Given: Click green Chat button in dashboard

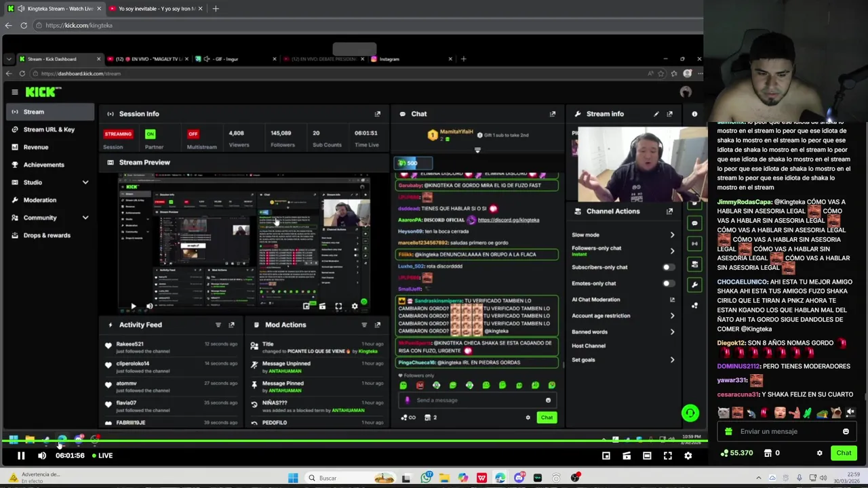Looking at the screenshot, I should [x=547, y=418].
